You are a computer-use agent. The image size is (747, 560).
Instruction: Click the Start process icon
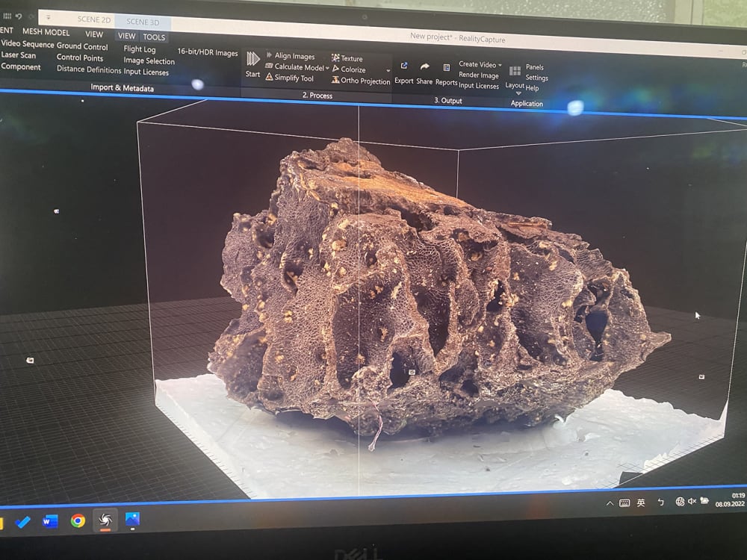[252, 59]
